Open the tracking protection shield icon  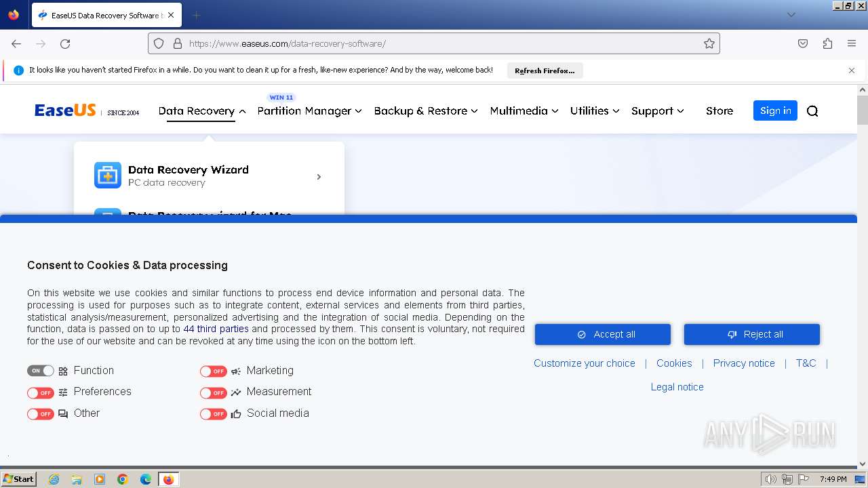coord(159,43)
